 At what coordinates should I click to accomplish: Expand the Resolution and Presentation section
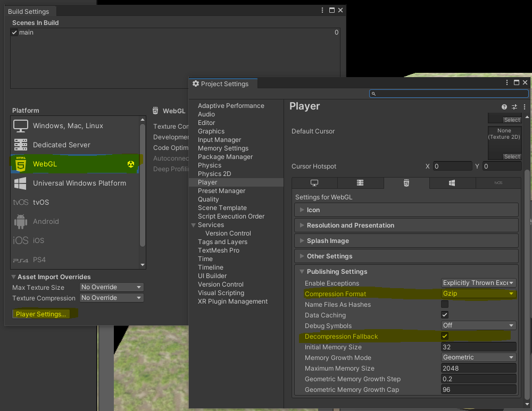(351, 225)
